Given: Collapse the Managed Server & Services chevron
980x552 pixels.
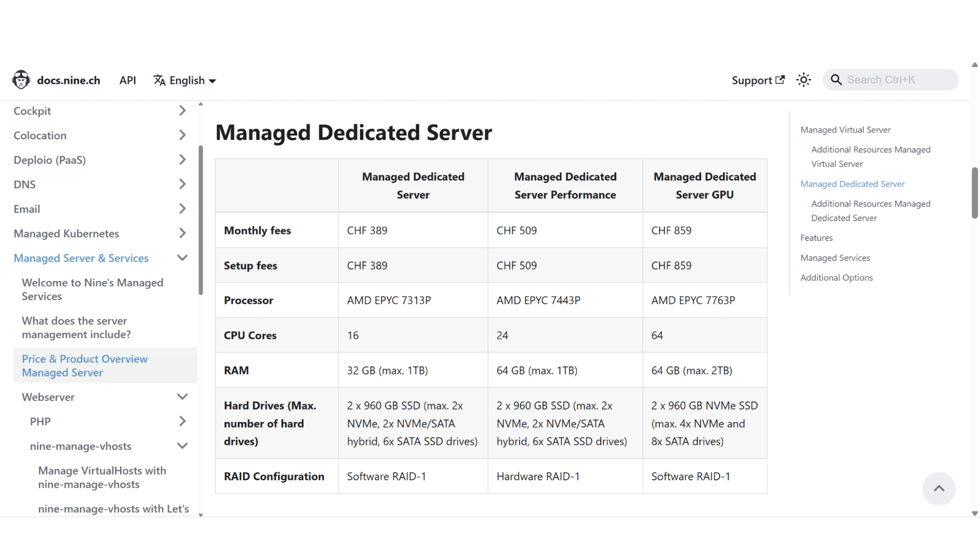Looking at the screenshot, I should coord(182,258).
